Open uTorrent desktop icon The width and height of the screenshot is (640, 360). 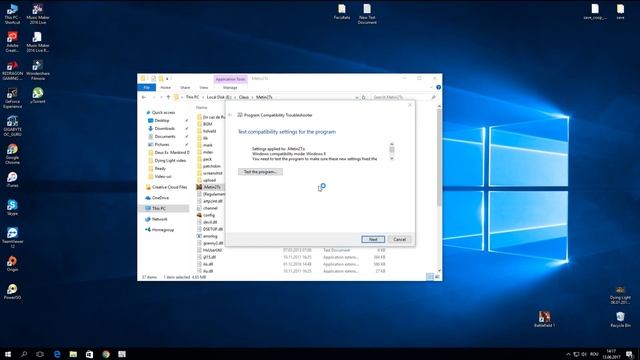38,96
